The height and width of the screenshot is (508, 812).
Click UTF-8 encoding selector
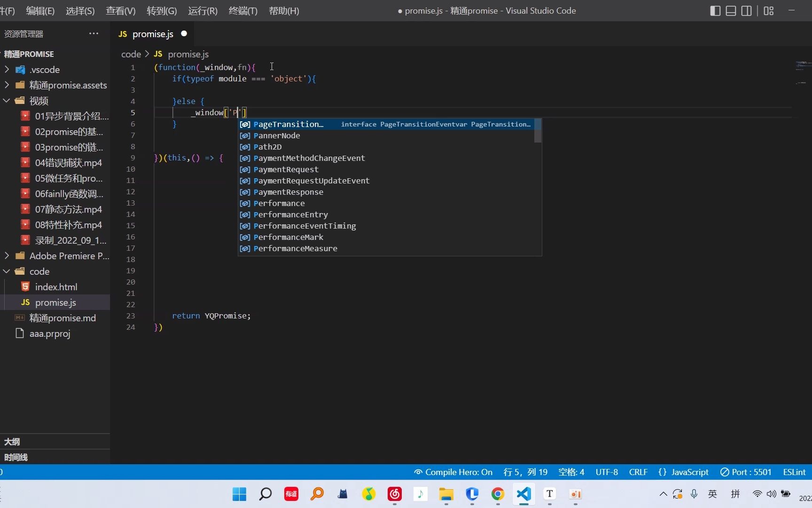coord(607,472)
